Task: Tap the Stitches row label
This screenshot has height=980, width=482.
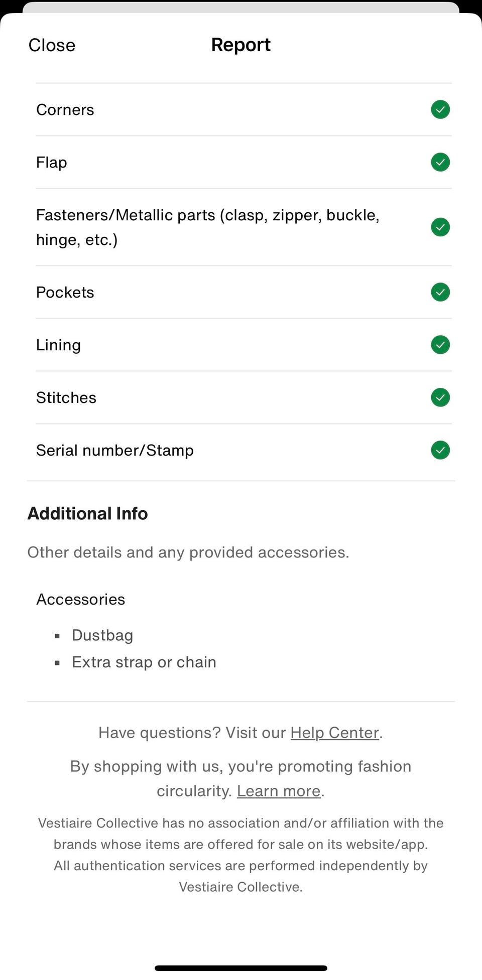Action: [66, 398]
